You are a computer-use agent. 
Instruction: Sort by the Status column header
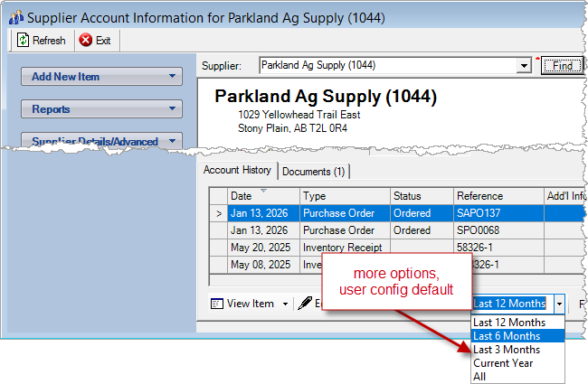coord(422,196)
